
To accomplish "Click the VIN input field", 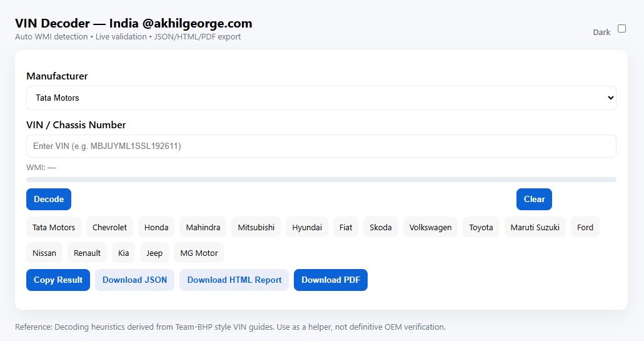I will pyautogui.click(x=321, y=146).
